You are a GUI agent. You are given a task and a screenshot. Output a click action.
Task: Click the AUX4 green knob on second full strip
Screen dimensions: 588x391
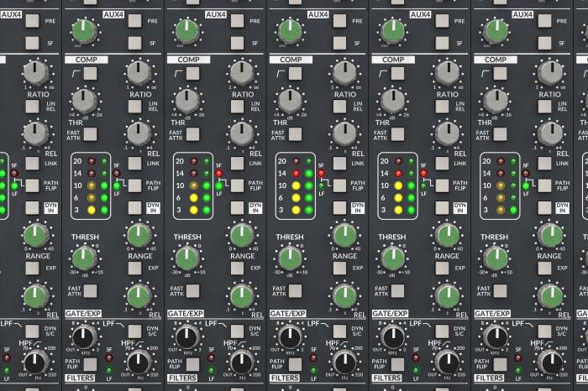click(x=186, y=32)
